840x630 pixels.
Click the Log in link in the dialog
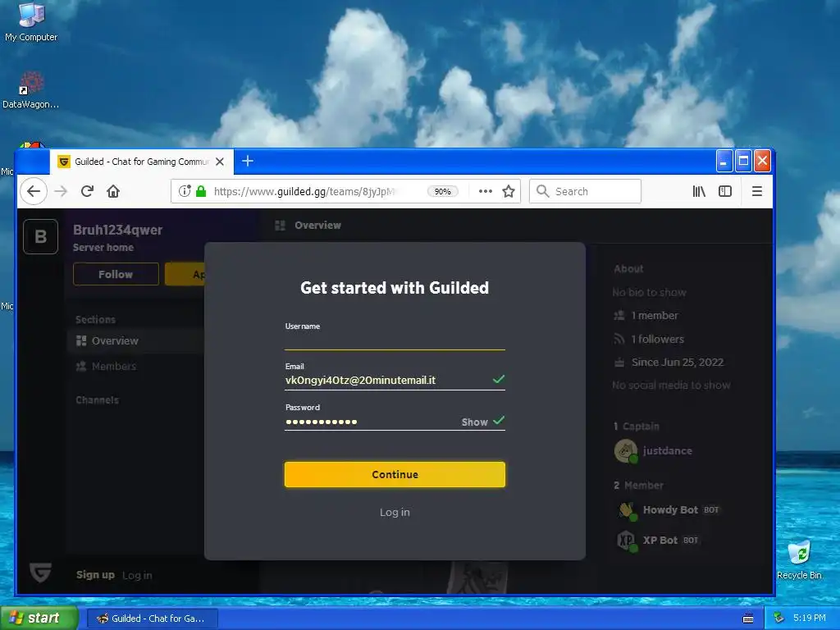(x=395, y=512)
